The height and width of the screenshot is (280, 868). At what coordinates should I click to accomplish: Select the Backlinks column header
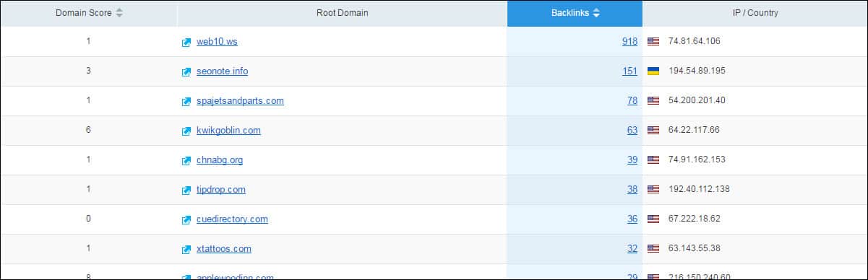575,13
